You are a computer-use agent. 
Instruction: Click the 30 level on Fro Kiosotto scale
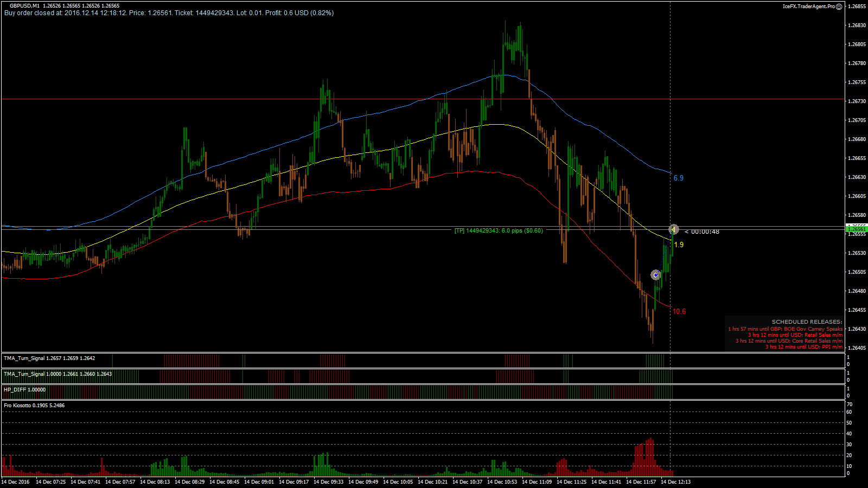pos(850,445)
